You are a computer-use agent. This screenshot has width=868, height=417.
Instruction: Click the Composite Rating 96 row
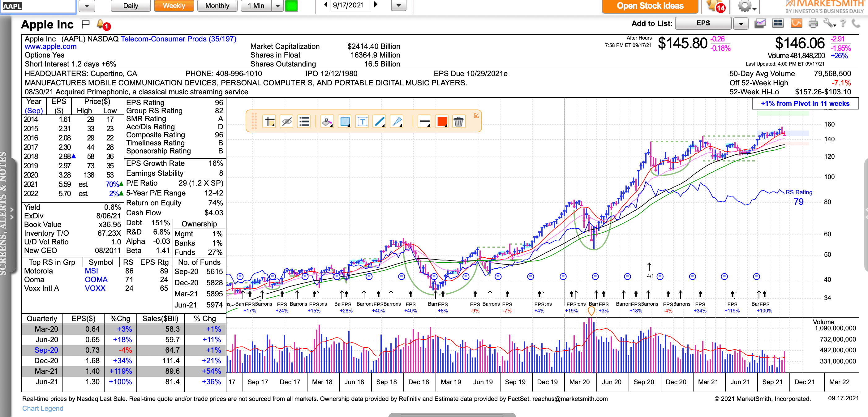(x=174, y=135)
